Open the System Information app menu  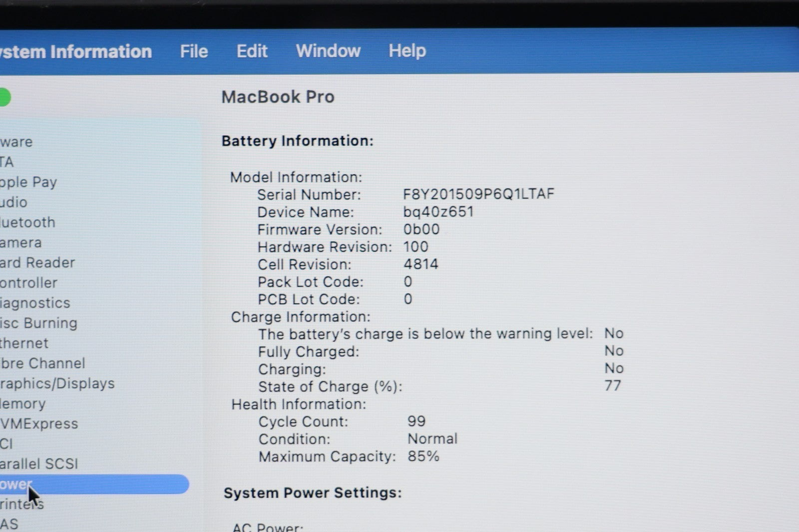click(x=75, y=52)
